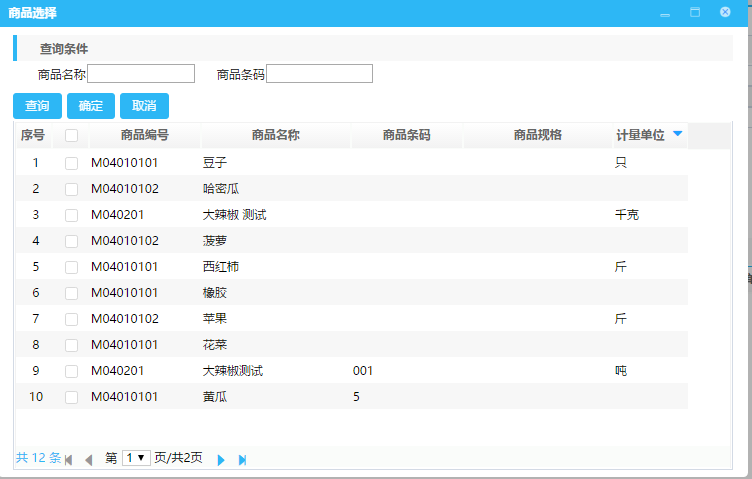Check the box for 花菜 row
This screenshot has width=752, height=479.
pyautogui.click(x=71, y=345)
